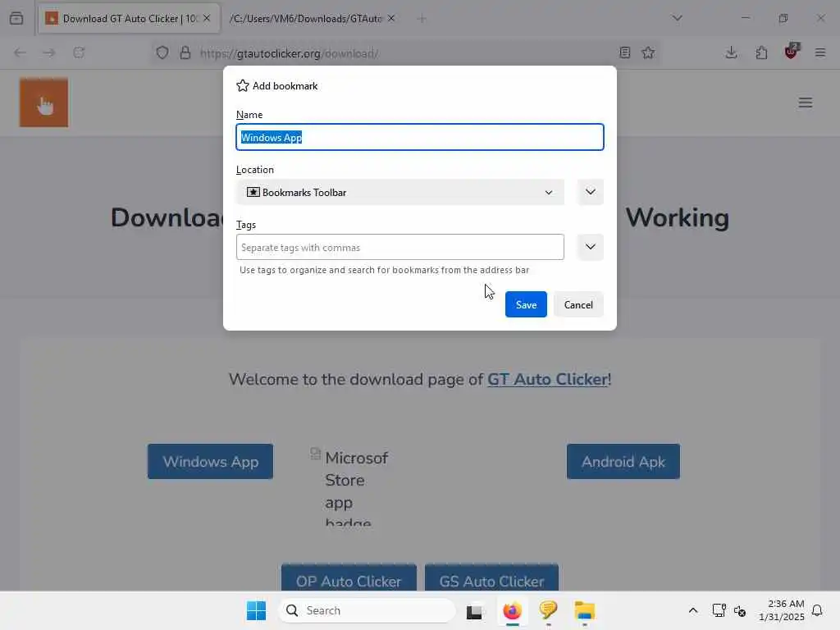Toggle reader view icon in address bar

click(624, 52)
